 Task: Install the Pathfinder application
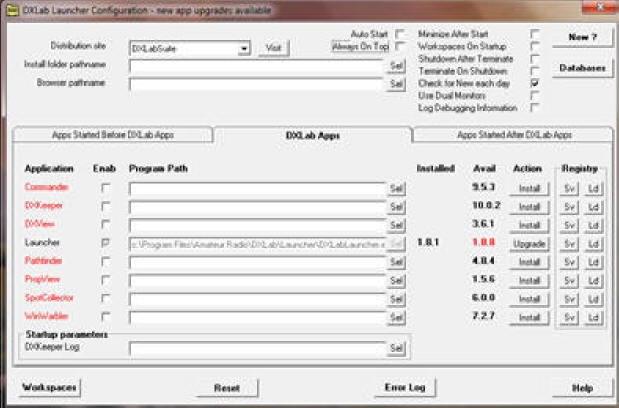pos(529,262)
